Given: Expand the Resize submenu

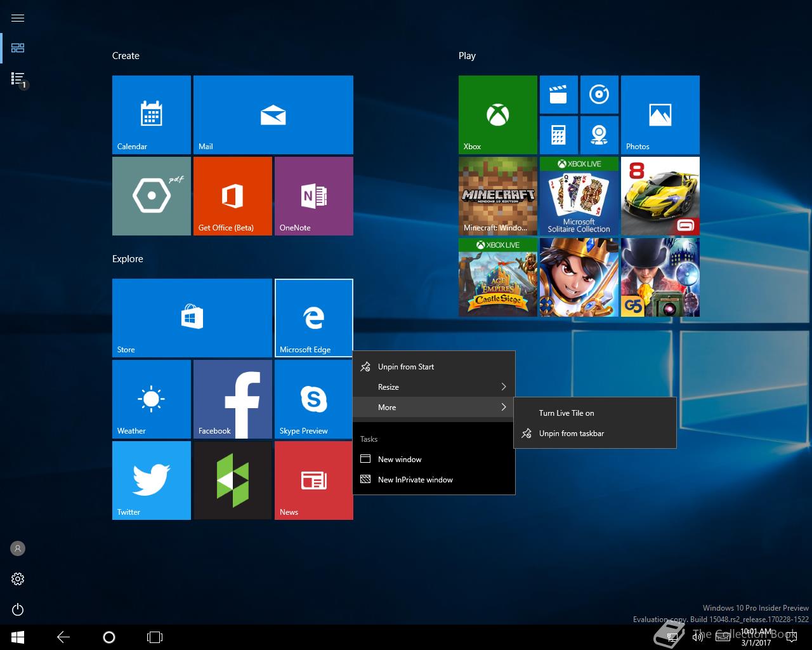Looking at the screenshot, I should click(x=434, y=387).
